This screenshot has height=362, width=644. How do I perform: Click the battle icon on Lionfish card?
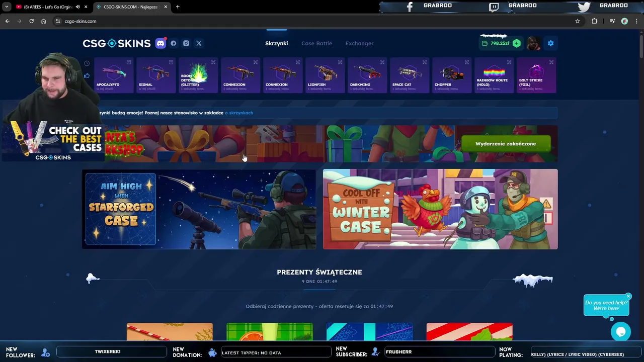tap(340, 62)
